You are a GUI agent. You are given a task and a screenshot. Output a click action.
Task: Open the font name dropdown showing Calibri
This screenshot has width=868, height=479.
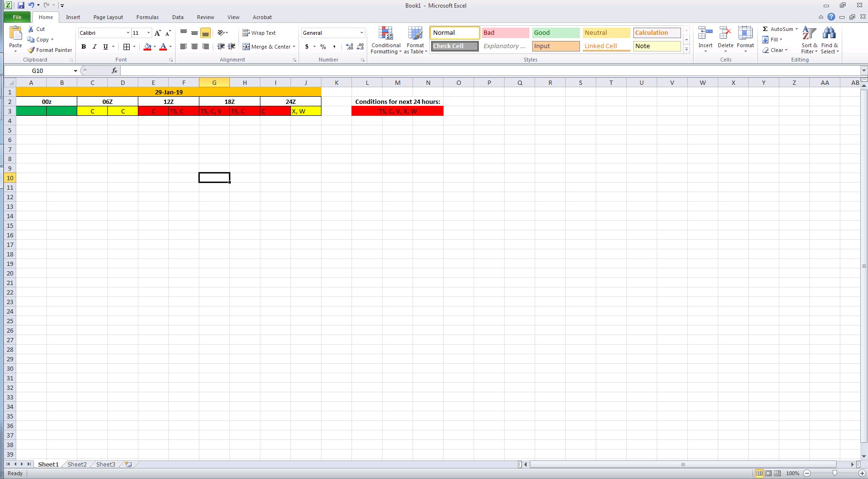point(128,33)
